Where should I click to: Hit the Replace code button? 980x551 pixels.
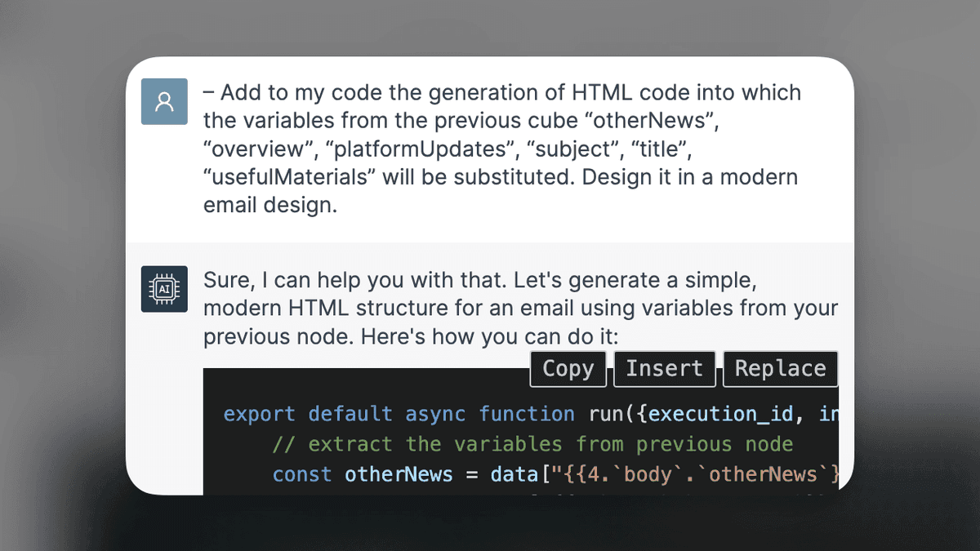point(780,369)
